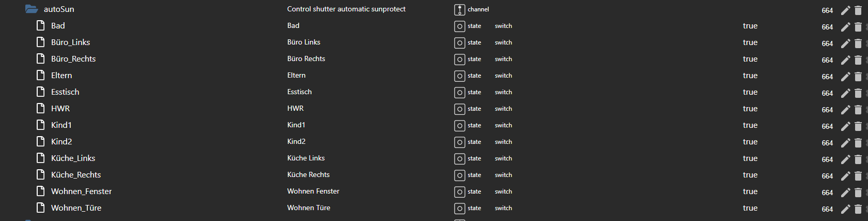Select the Küche_Rechts tree entry
868x221 pixels.
coord(76,175)
